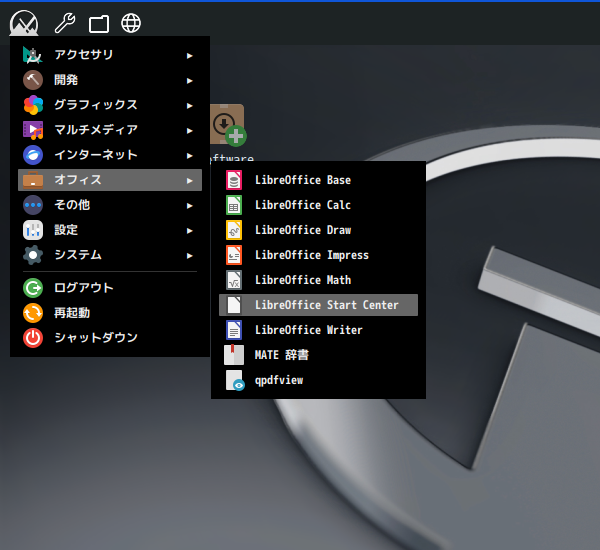Click the 設定 sliders icon
The height and width of the screenshot is (550, 600).
pyautogui.click(x=33, y=230)
